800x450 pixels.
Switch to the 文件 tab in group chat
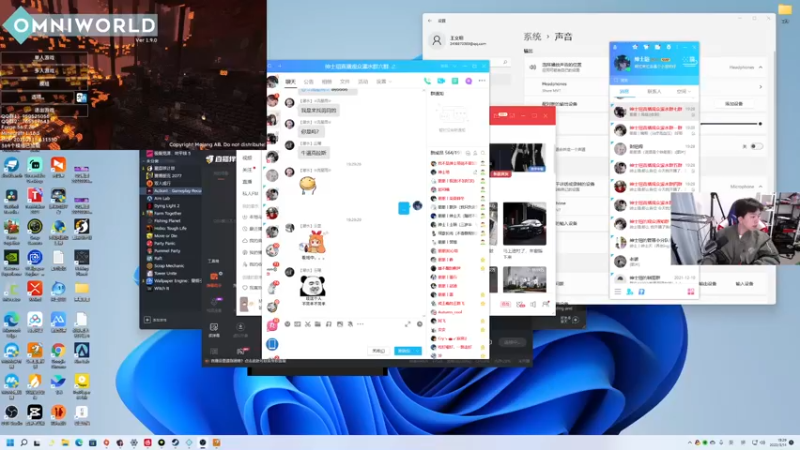pos(345,82)
